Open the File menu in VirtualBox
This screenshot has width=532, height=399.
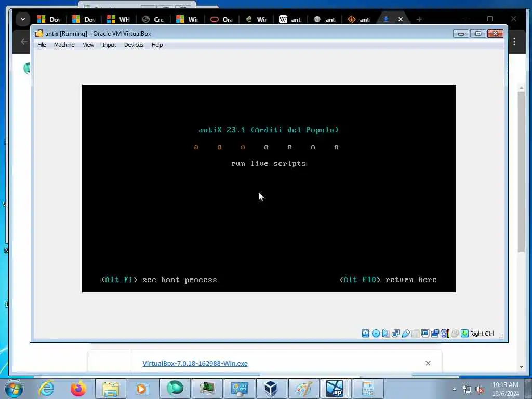pos(42,45)
